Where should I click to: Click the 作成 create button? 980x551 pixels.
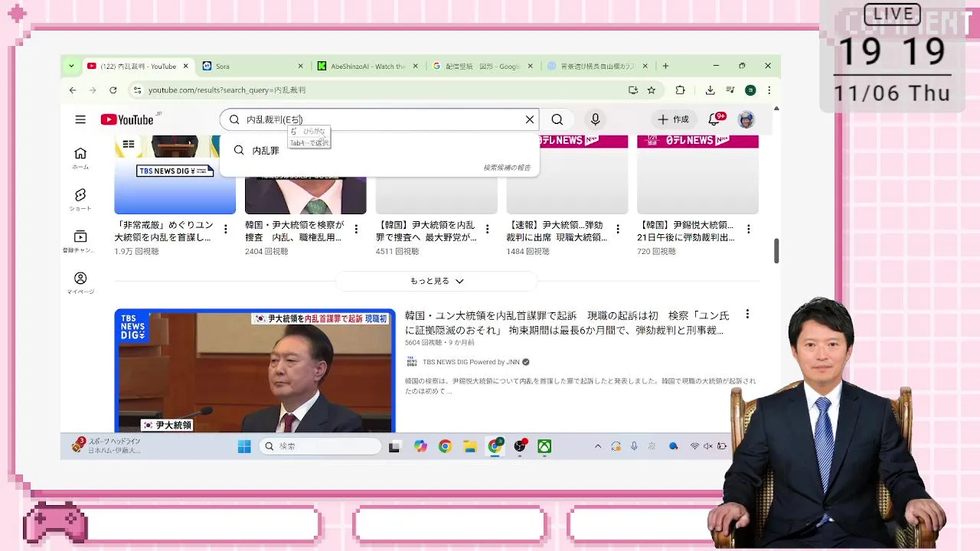point(674,119)
